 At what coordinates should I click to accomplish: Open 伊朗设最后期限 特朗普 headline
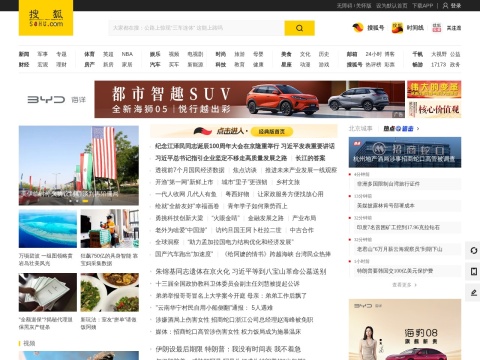[228, 349]
